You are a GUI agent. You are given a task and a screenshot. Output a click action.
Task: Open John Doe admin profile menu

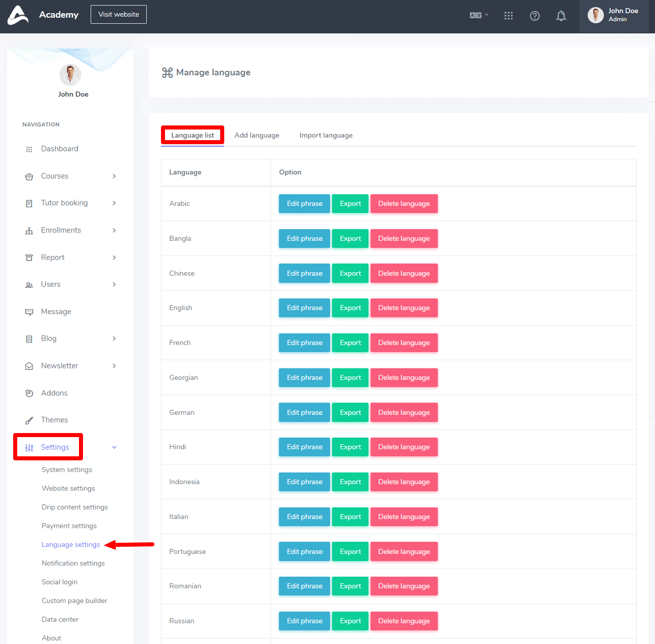click(x=613, y=15)
